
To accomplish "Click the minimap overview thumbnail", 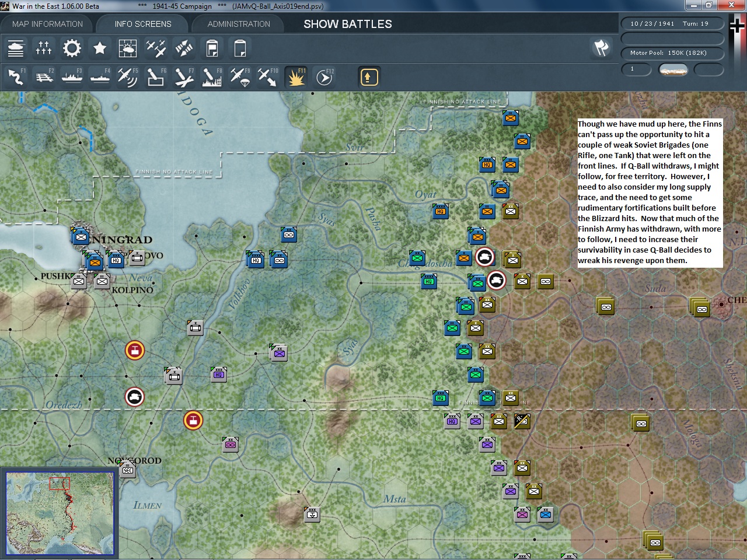I will (60, 513).
